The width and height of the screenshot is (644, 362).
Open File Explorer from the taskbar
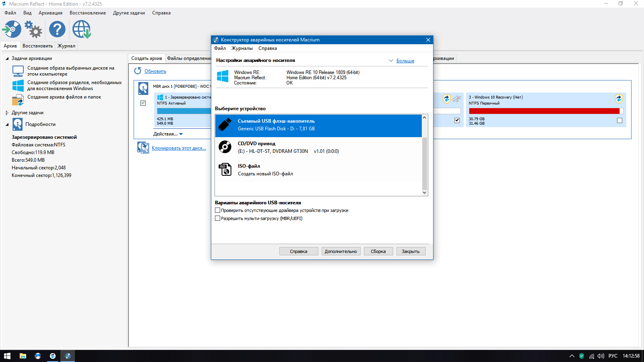click(23, 356)
